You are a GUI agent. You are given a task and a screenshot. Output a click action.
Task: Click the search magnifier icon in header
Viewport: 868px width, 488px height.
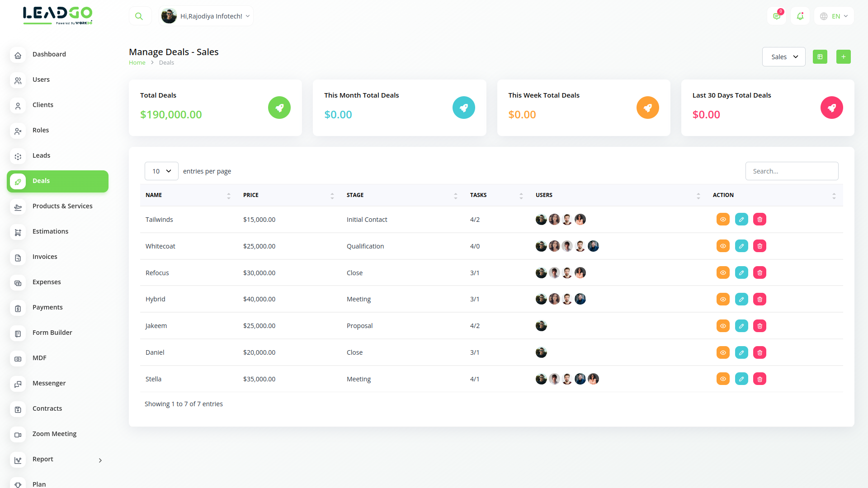tap(139, 16)
